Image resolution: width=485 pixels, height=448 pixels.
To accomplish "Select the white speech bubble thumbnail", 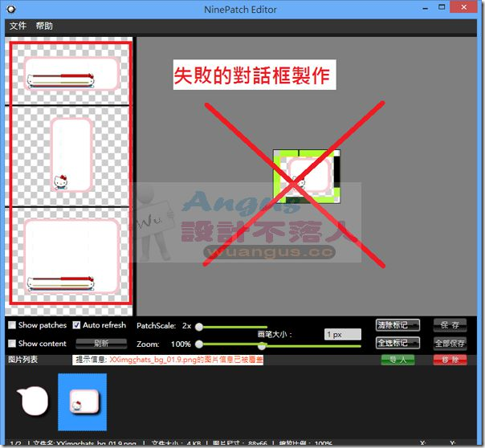I will click(x=33, y=401).
